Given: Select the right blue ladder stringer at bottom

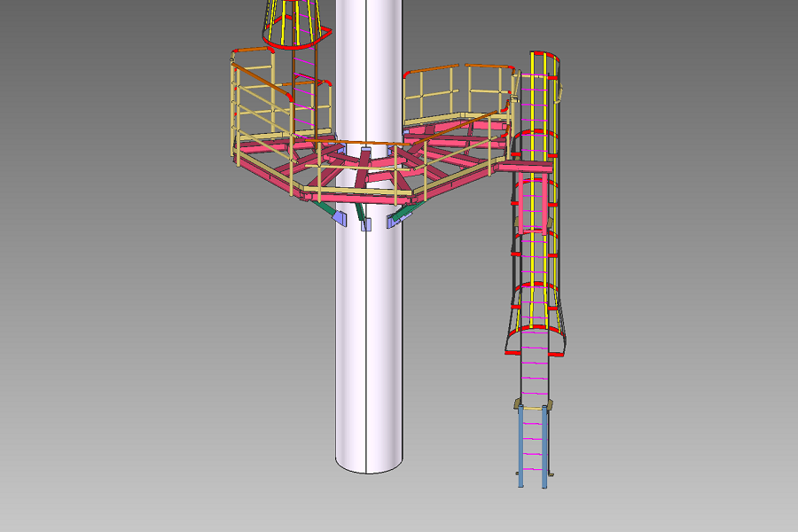Looking at the screenshot, I should [x=544, y=448].
